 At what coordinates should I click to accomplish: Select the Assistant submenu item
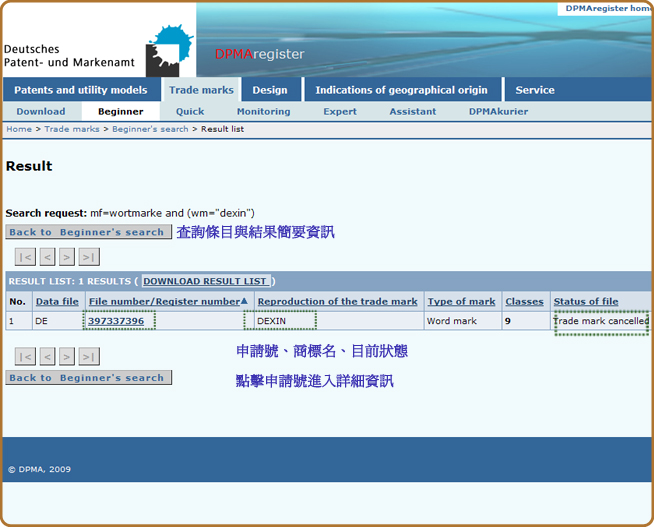(x=413, y=112)
